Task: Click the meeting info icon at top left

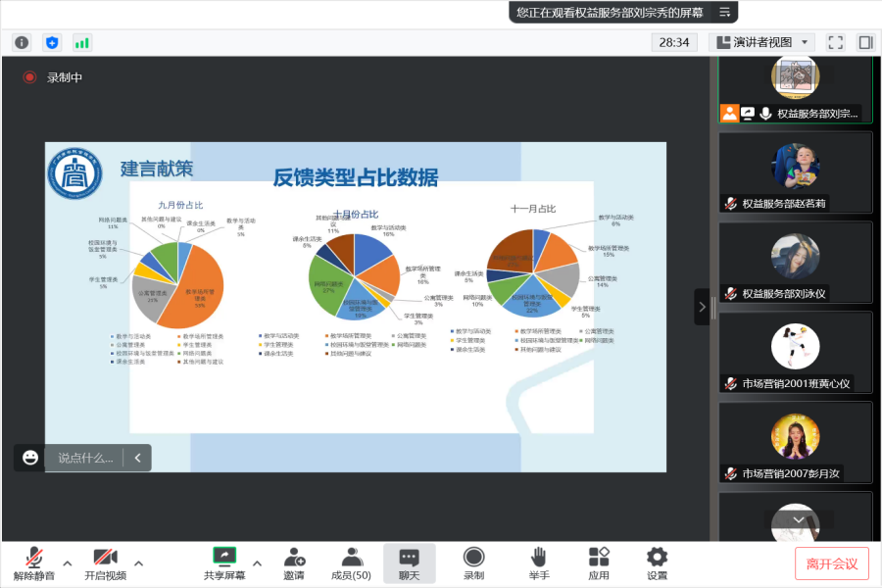Action: pyautogui.click(x=22, y=42)
